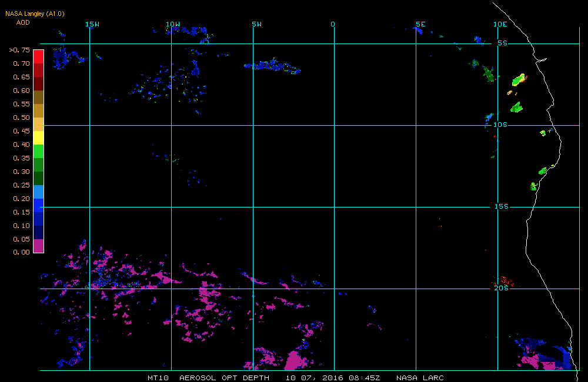The image size is (588, 382).
Task: Click the '20S' latitude label
Action: 502,289
